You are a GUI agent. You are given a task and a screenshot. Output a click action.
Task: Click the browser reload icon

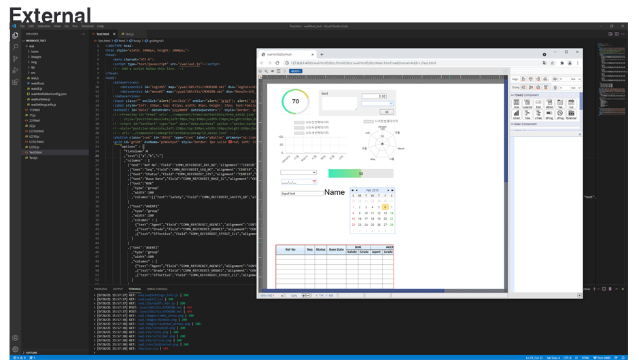coord(277,62)
